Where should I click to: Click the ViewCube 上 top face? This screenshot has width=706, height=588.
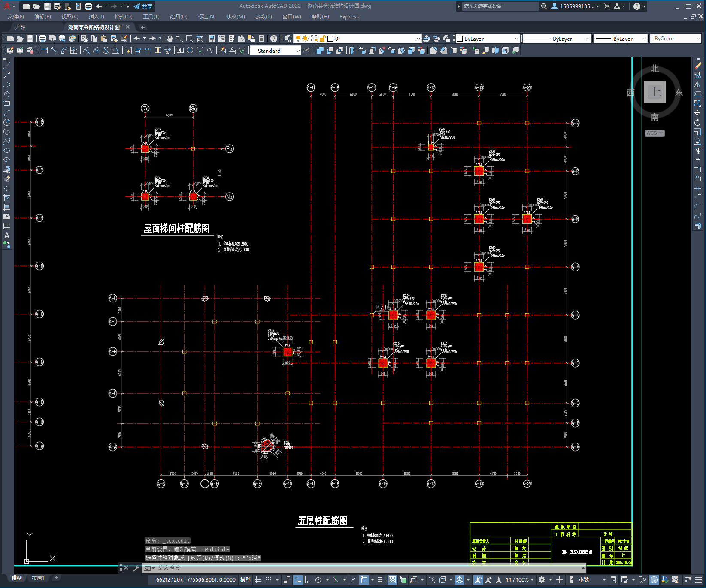[655, 92]
